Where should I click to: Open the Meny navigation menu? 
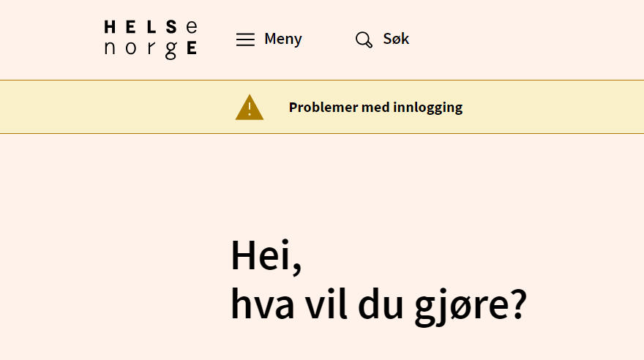[269, 40]
